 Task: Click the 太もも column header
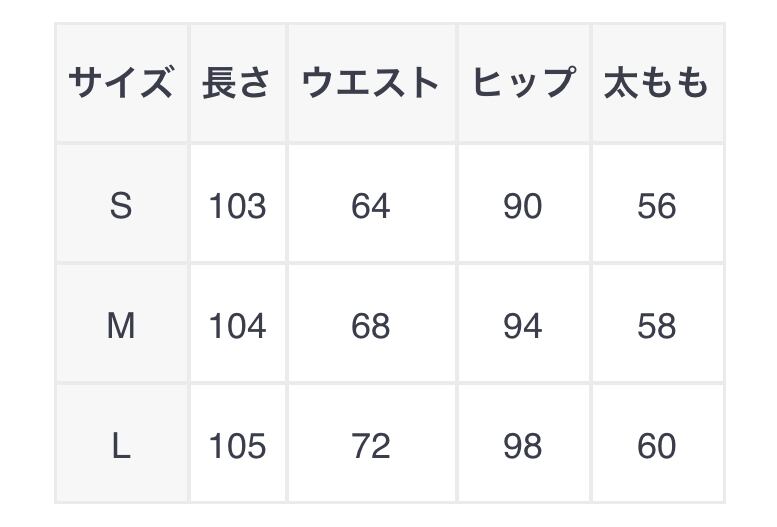[x=657, y=83]
